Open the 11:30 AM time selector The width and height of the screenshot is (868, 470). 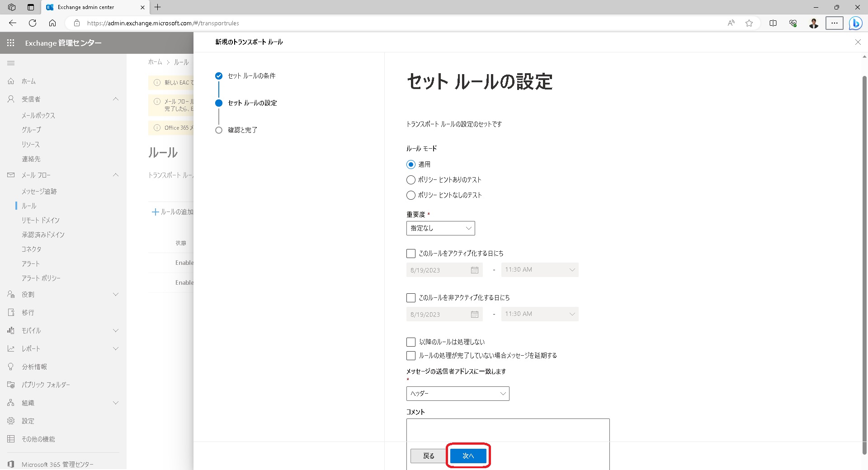[539, 269]
